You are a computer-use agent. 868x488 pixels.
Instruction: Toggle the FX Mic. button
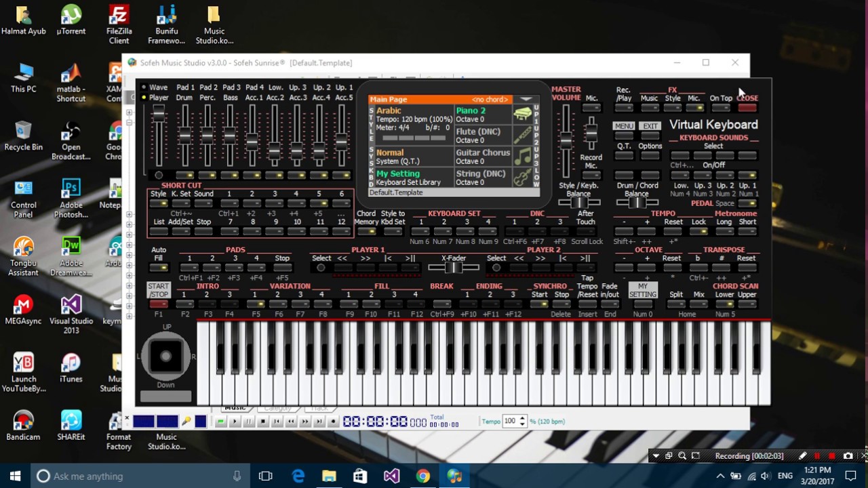pyautogui.click(x=694, y=108)
